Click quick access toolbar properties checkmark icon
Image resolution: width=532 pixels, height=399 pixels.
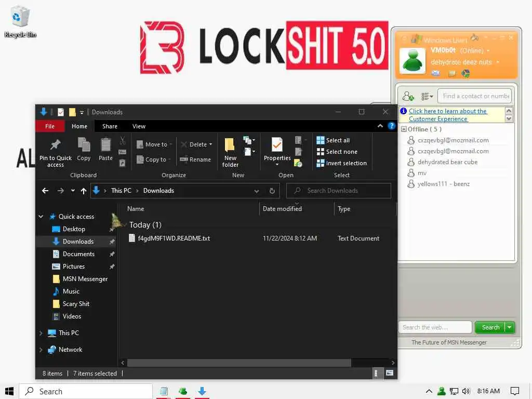pyautogui.click(x=61, y=112)
